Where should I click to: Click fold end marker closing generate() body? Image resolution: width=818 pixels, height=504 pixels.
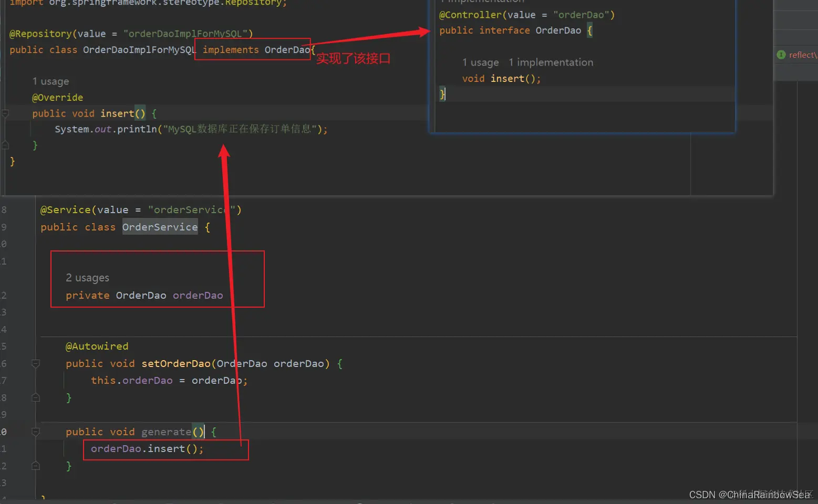click(x=36, y=466)
